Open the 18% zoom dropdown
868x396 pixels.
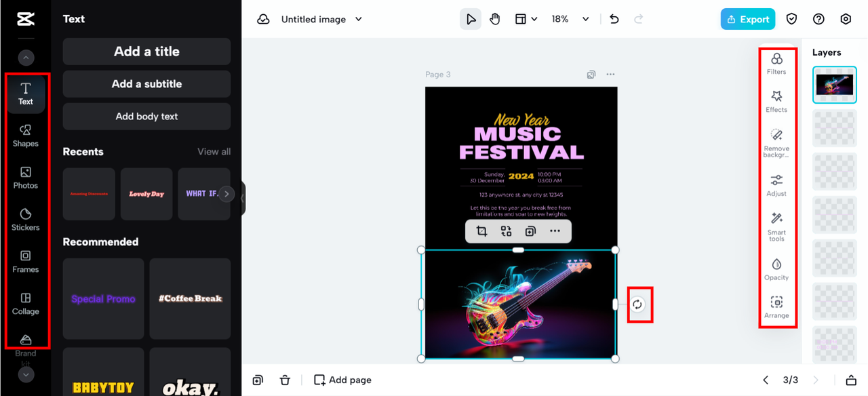coord(570,19)
